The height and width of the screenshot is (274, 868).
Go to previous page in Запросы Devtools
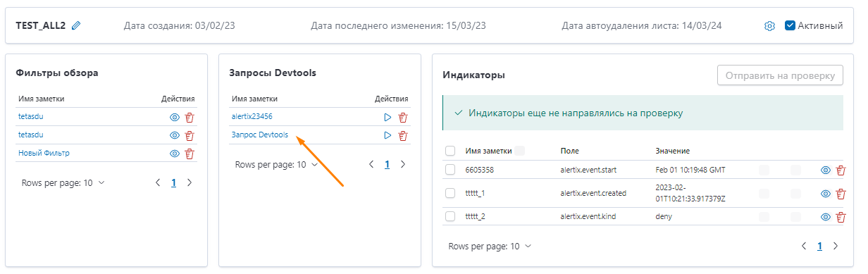tap(371, 164)
